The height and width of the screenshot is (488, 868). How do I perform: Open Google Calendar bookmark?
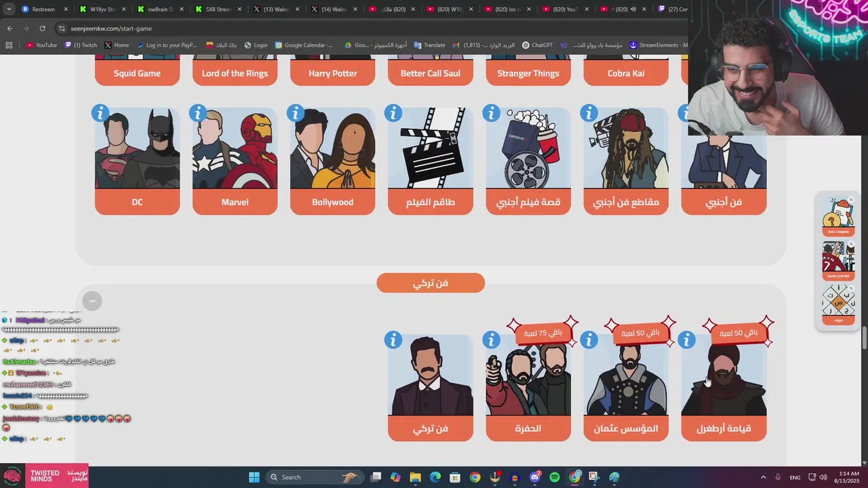coord(303,45)
